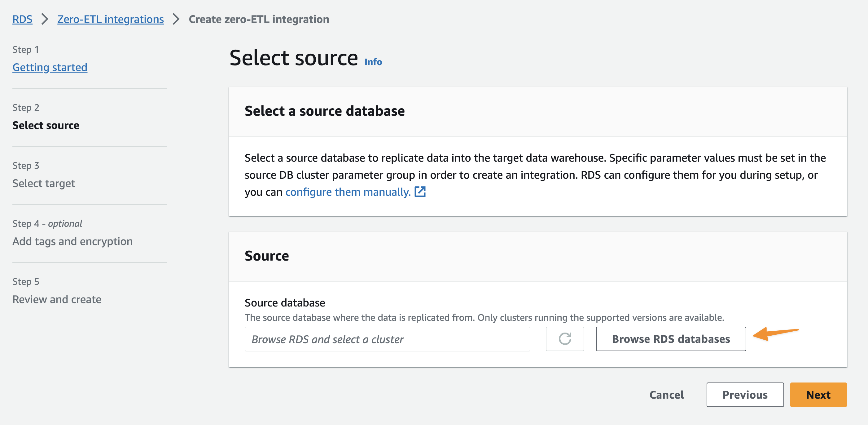Viewport: 868px width, 425px height.
Task: Return to Getting started step
Action: 50,67
